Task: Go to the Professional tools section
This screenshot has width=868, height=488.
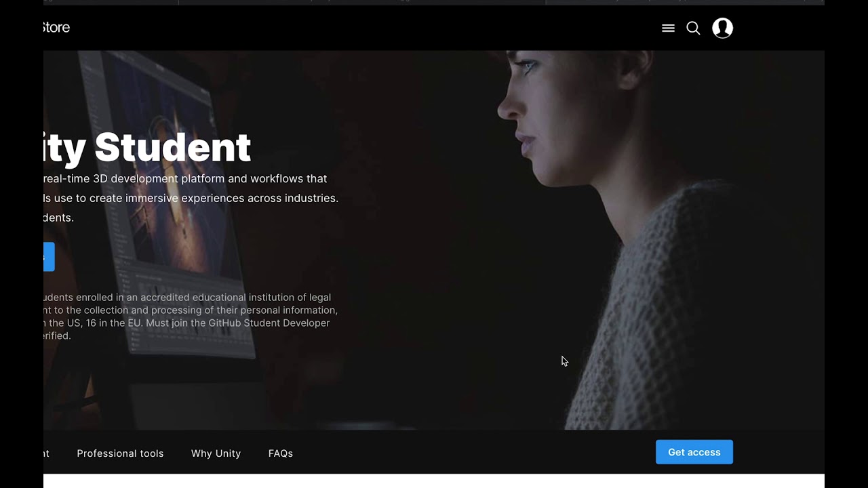Action: (120, 453)
